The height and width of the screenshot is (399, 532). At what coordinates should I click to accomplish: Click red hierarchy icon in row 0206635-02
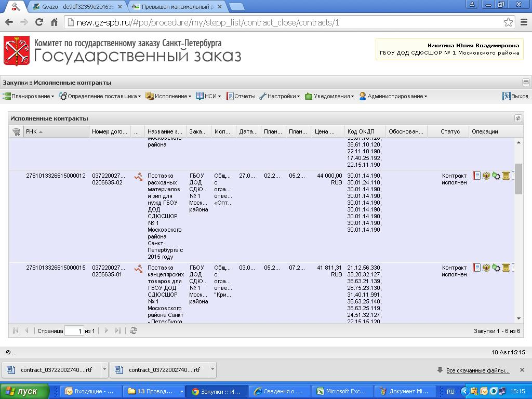(x=138, y=177)
